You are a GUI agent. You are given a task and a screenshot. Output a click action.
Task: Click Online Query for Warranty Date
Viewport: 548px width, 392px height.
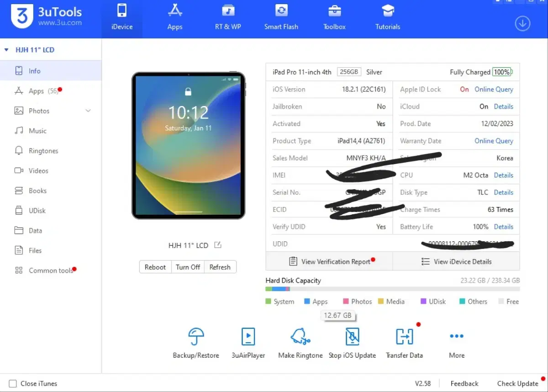pyautogui.click(x=494, y=141)
